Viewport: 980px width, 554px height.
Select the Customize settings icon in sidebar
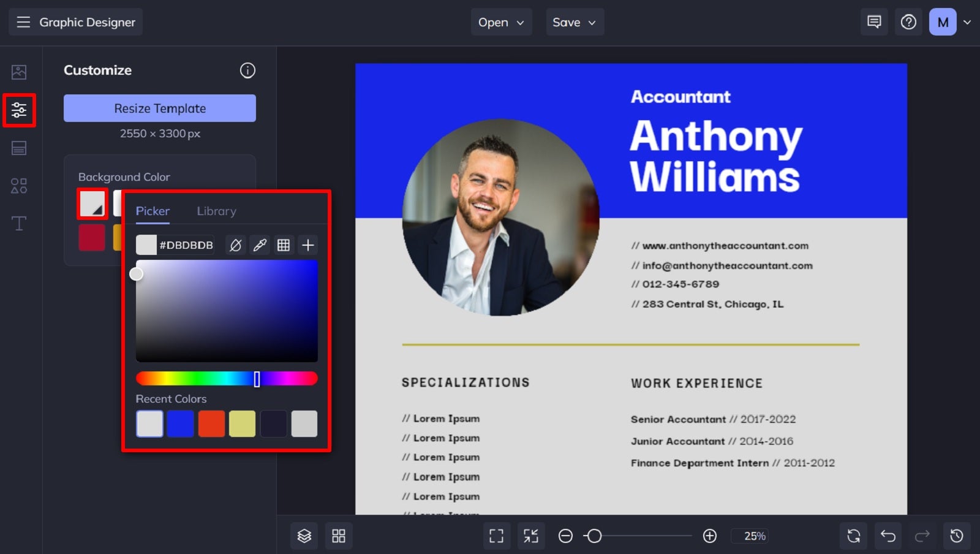pyautogui.click(x=19, y=110)
